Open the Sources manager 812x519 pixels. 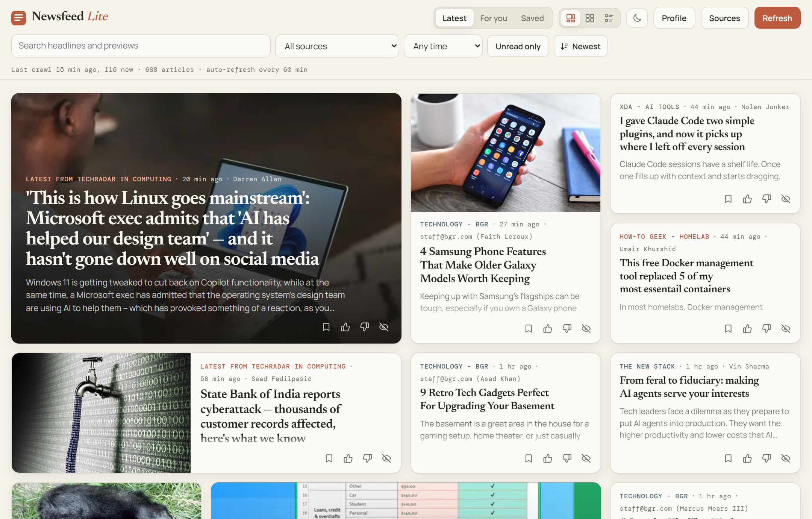(x=724, y=18)
